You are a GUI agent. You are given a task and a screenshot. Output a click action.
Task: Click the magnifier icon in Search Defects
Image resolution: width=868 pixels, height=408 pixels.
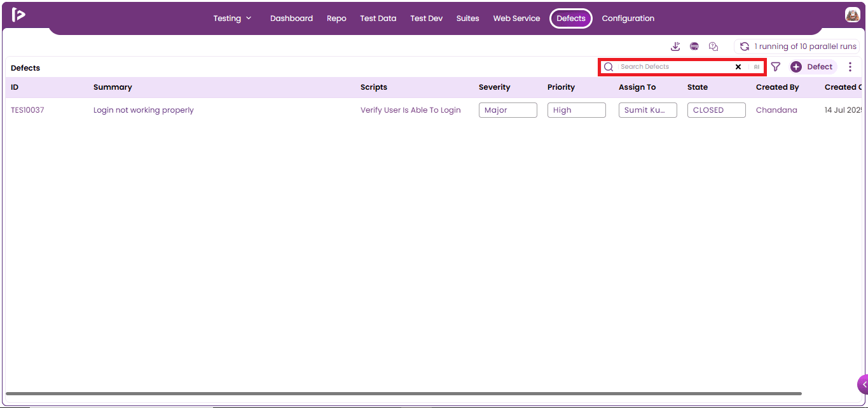609,67
